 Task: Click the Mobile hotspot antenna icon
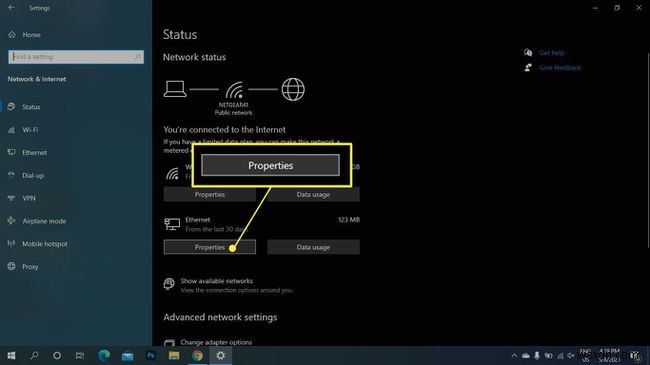pos(11,243)
